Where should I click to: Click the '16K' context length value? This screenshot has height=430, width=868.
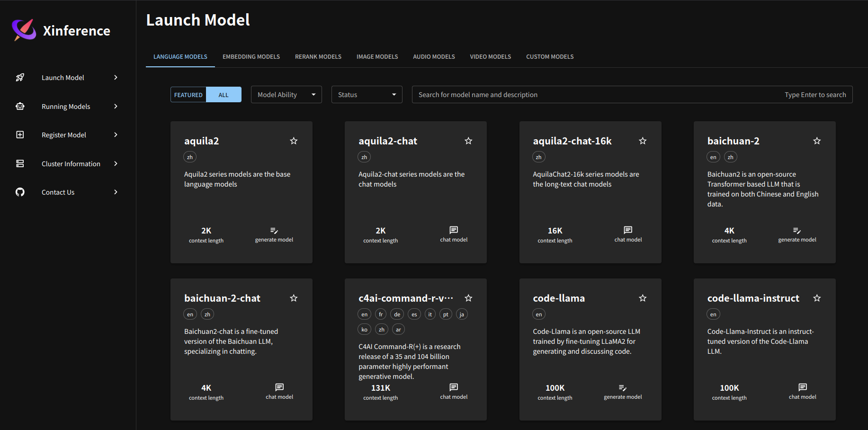pyautogui.click(x=555, y=231)
